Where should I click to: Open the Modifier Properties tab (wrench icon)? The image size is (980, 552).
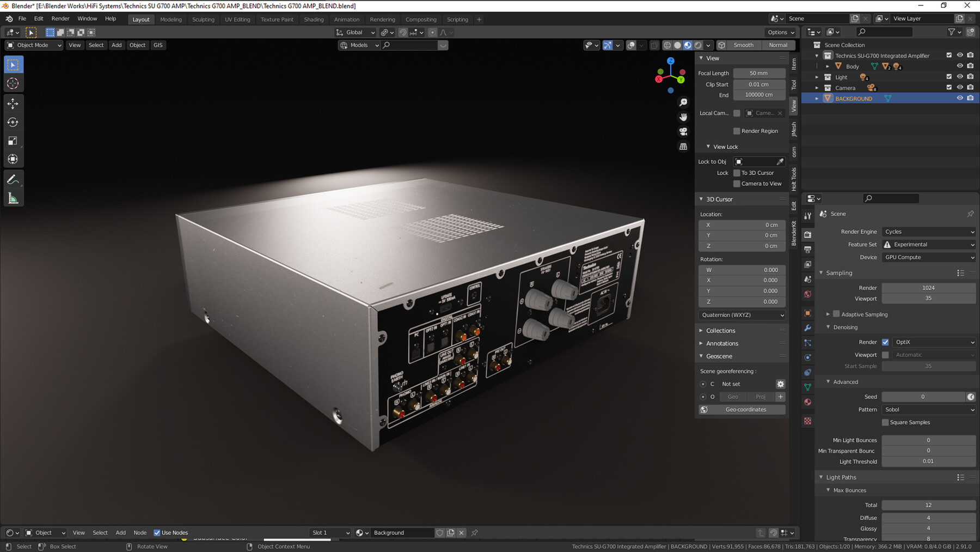point(808,327)
